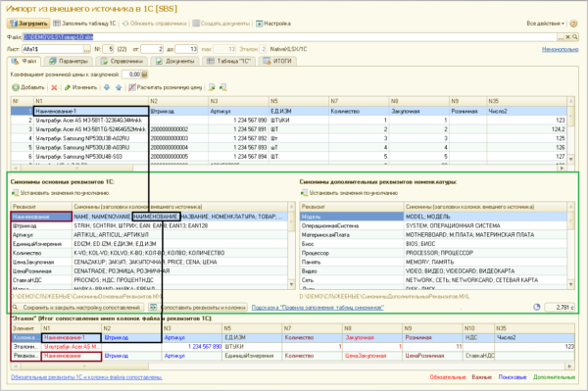Click file table horizontal scrollbar right arrow
Viewport: 588px width, 391px height.
[x=563, y=168]
